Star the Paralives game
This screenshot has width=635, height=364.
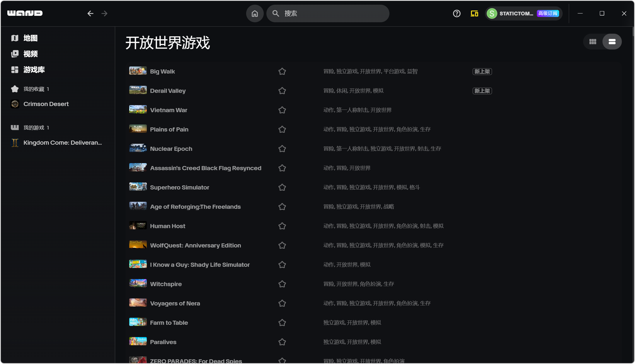[282, 342]
